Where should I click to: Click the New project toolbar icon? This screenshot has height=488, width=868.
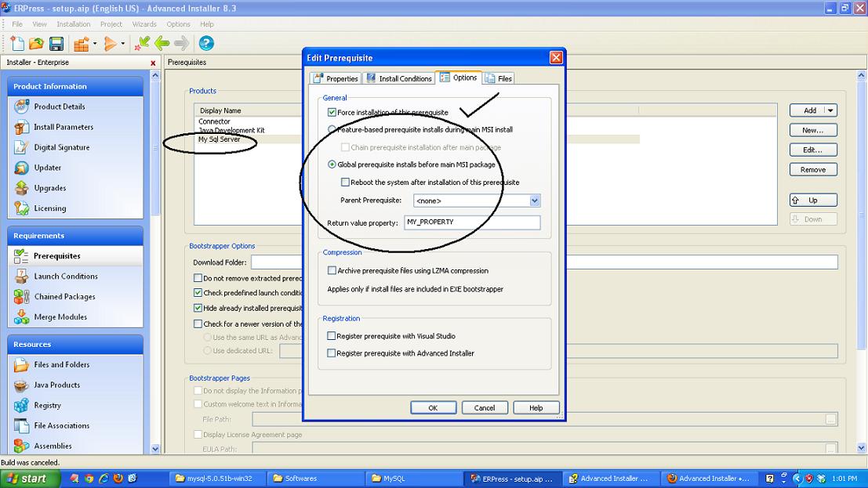18,44
